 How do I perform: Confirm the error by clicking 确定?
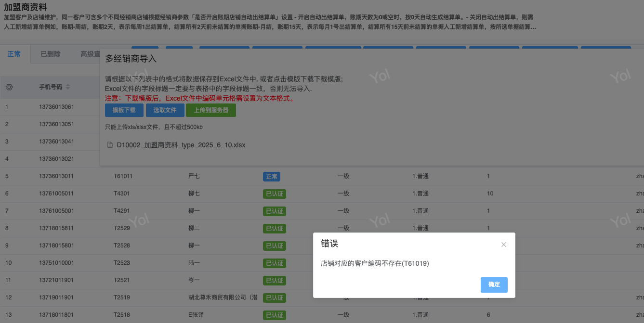tap(494, 284)
